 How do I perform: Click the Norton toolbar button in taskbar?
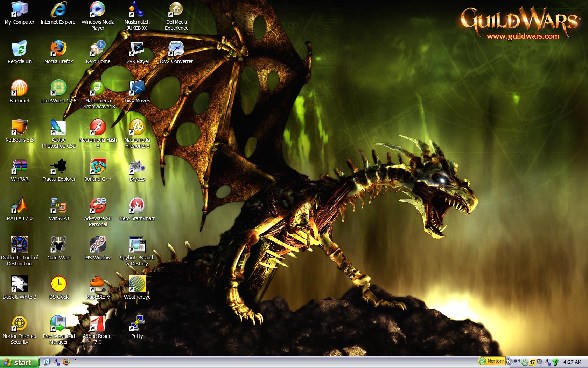(491, 361)
